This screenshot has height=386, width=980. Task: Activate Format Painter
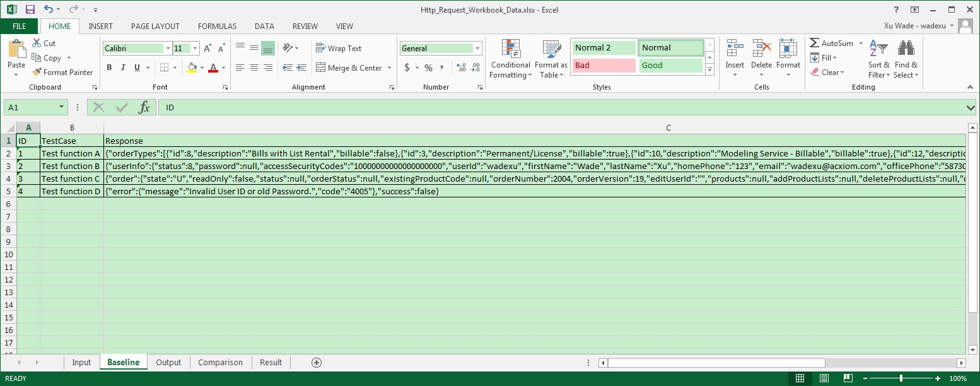(62, 73)
